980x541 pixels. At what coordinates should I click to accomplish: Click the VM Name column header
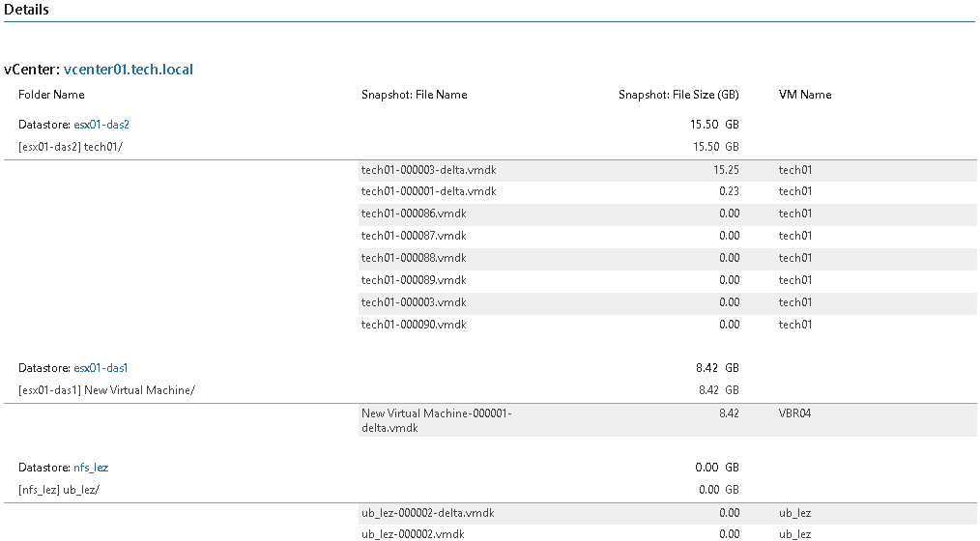(805, 95)
